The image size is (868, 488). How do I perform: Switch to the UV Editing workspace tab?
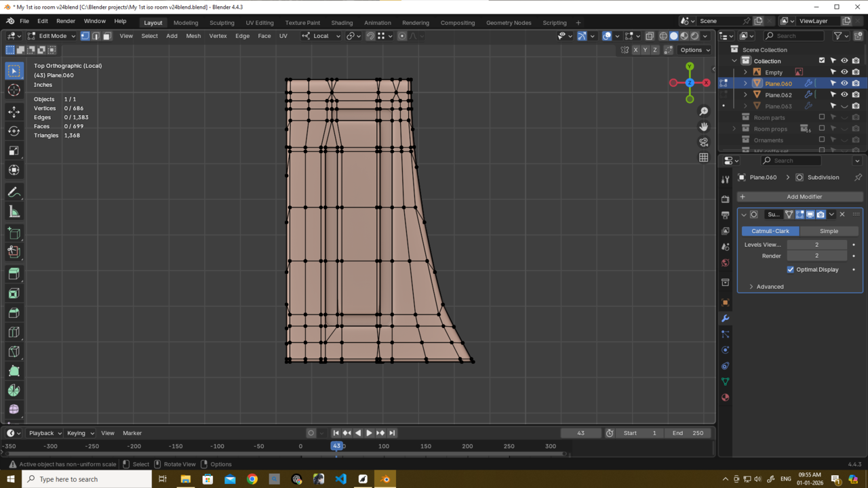(259, 22)
